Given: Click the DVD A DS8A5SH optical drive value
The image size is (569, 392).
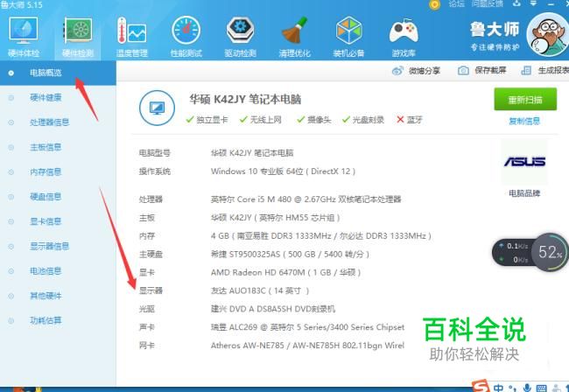Looking at the screenshot, I should [x=273, y=309].
